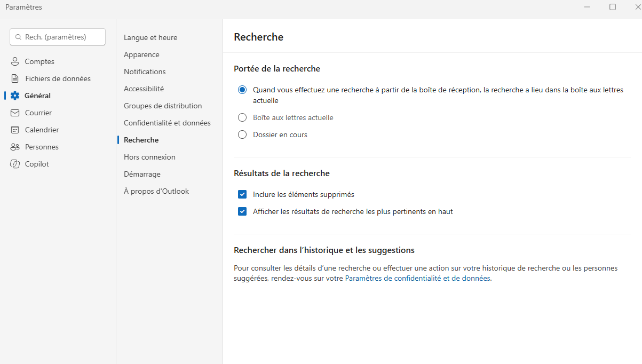Click the 'Rech. (paramètres)' search field
The height and width of the screenshot is (364, 642).
58,37
